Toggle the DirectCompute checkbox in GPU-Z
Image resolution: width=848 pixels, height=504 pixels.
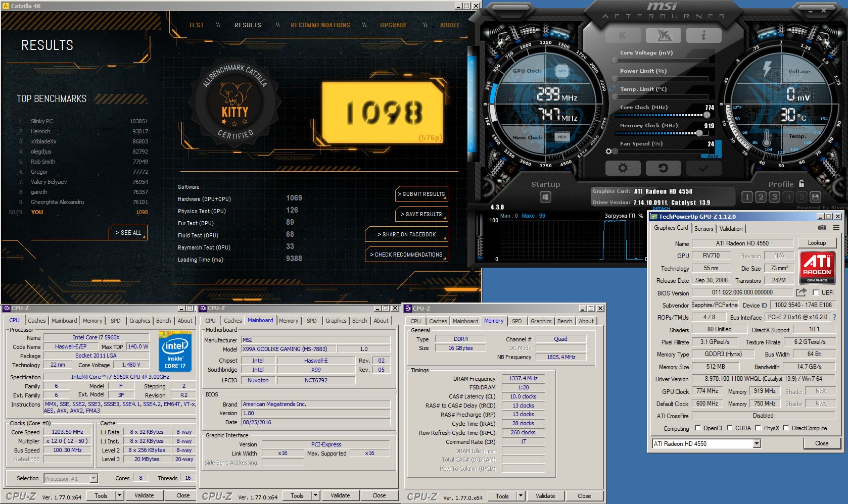(x=786, y=428)
